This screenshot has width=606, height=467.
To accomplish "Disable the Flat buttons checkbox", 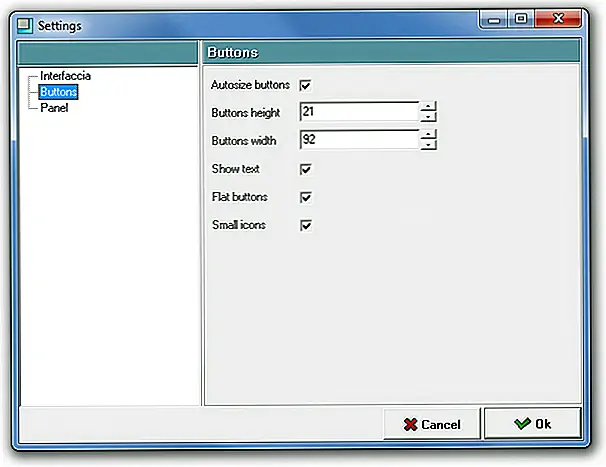I will pos(306,197).
